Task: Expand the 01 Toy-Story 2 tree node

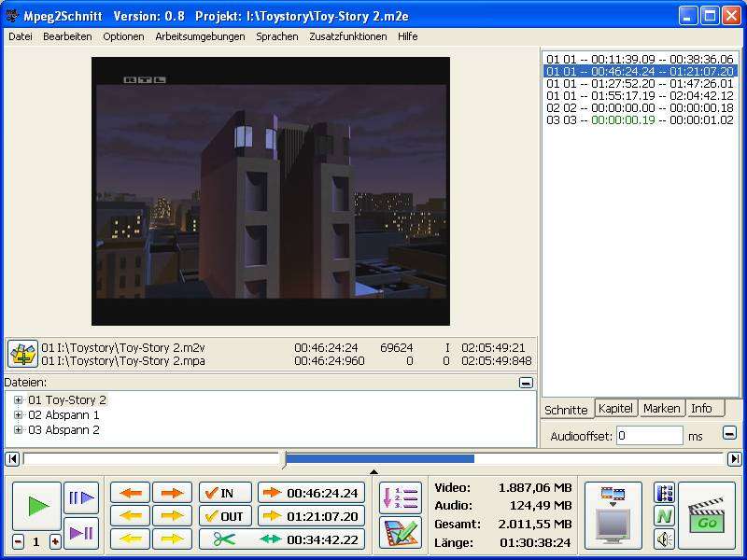Action: tap(18, 400)
